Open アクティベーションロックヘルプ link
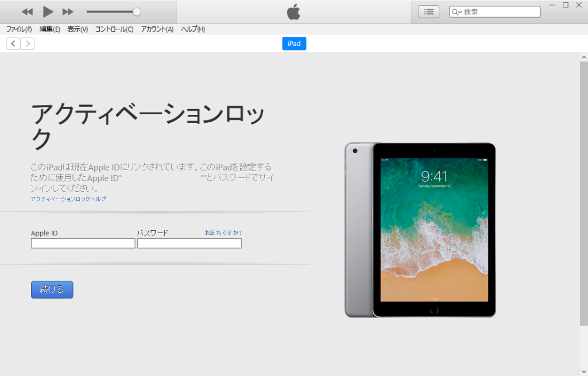The width and height of the screenshot is (588, 376). [x=68, y=199]
